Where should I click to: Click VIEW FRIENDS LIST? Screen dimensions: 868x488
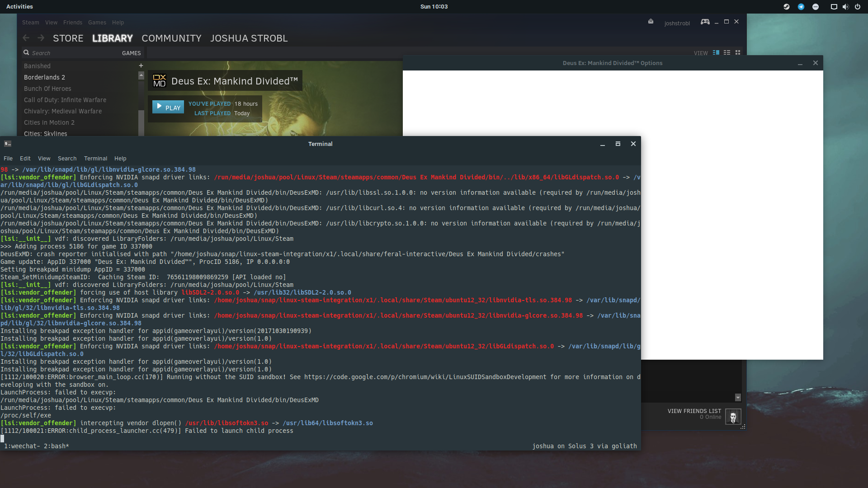tap(694, 411)
